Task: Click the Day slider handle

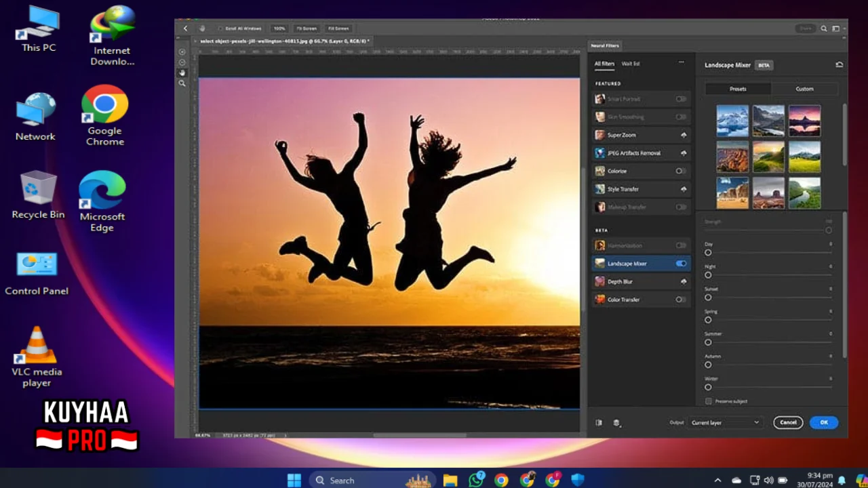Action: click(x=708, y=252)
